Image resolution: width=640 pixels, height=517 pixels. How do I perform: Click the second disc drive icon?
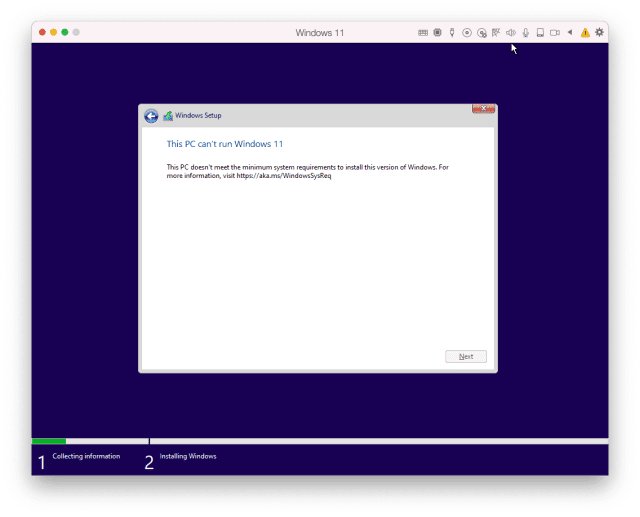482,33
